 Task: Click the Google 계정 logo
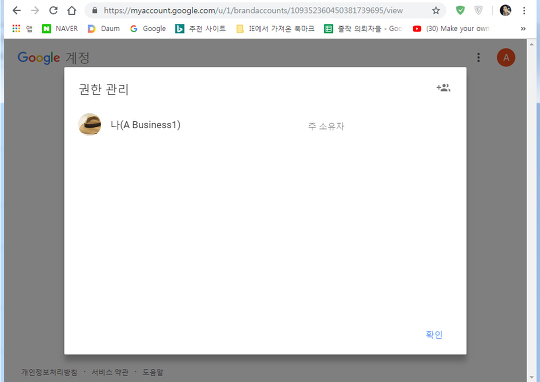pos(53,58)
